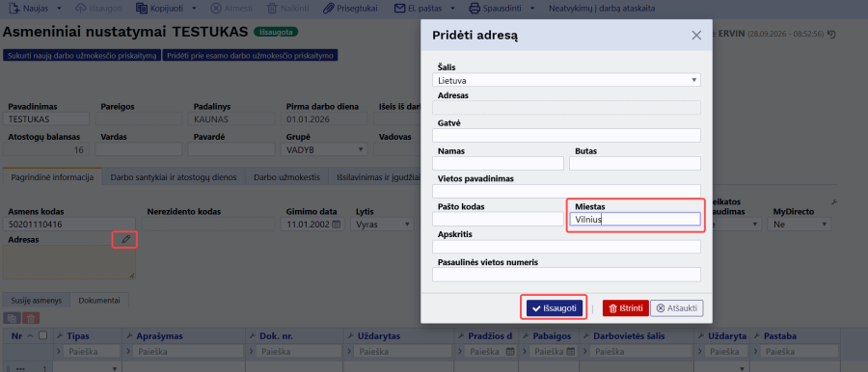
Task: Focus the Gatvė input field
Action: (x=566, y=136)
